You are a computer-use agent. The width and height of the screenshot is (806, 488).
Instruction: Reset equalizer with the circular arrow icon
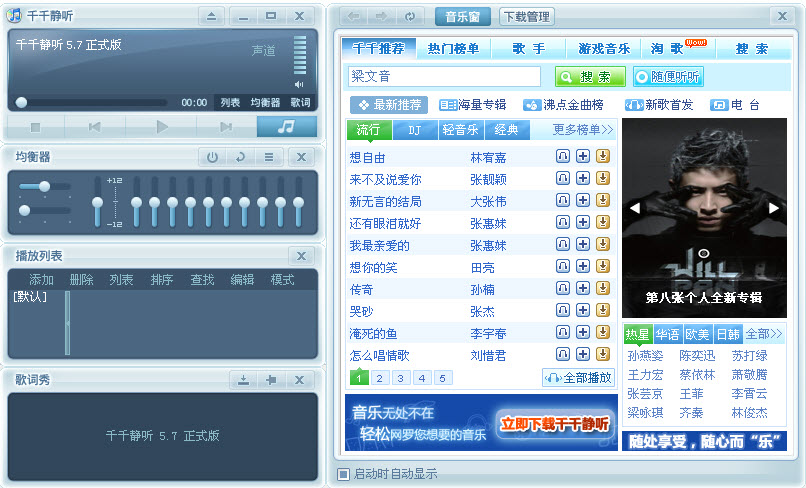240,157
